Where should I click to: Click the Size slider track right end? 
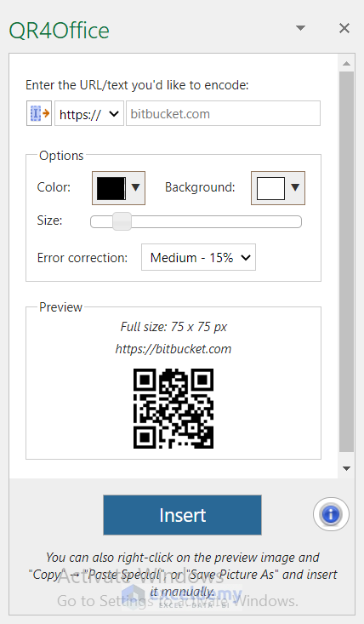[294, 221]
